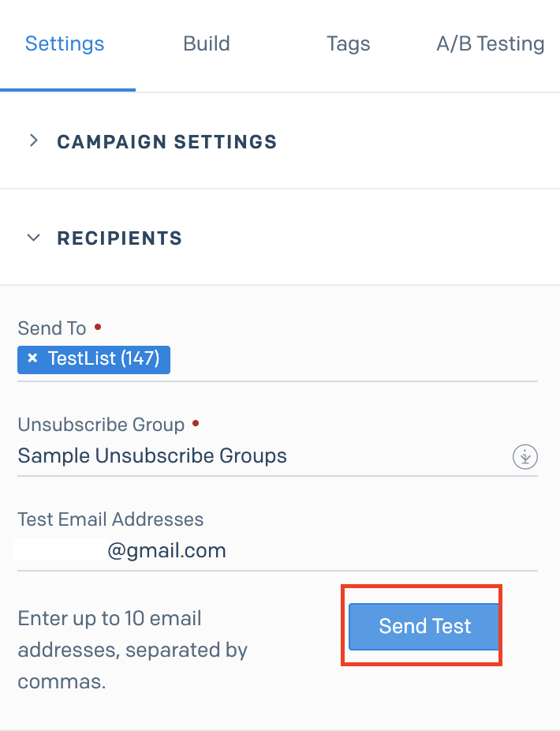The image size is (560, 731).
Task: Click the Campaign Settings chevron icon
Action: [33, 141]
